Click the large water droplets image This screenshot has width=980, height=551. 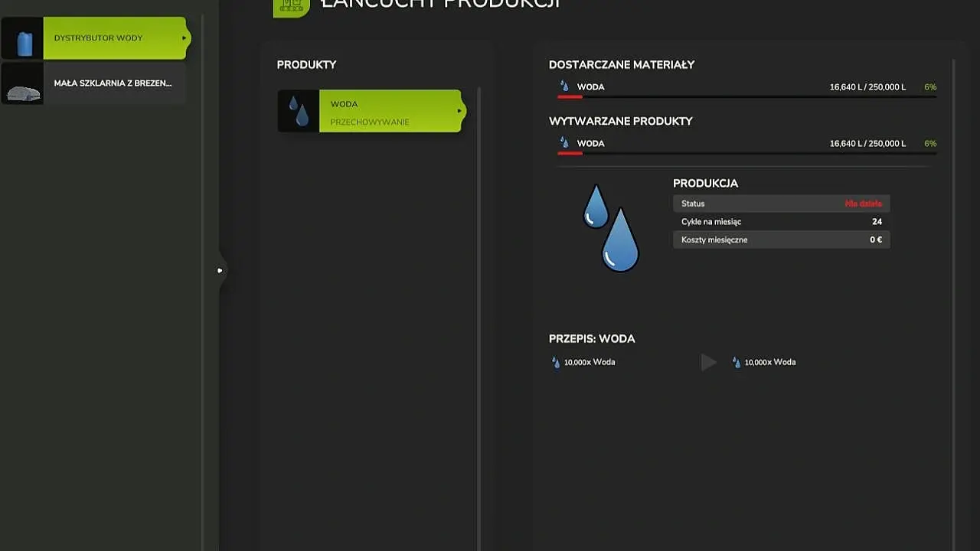click(610, 228)
